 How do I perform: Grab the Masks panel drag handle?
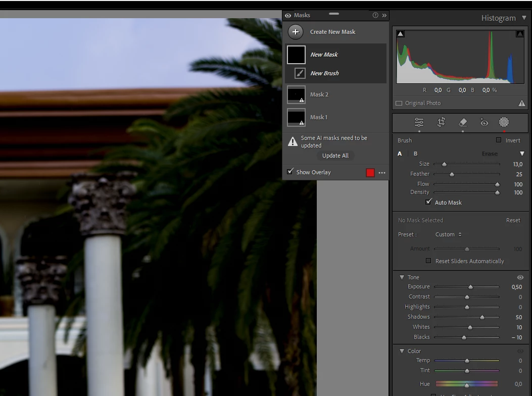click(x=334, y=14)
